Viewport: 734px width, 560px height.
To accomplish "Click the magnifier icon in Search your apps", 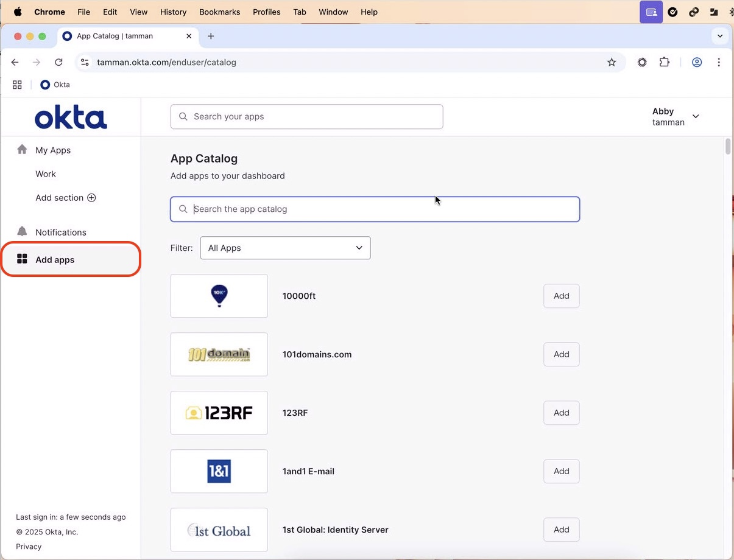I will (183, 117).
